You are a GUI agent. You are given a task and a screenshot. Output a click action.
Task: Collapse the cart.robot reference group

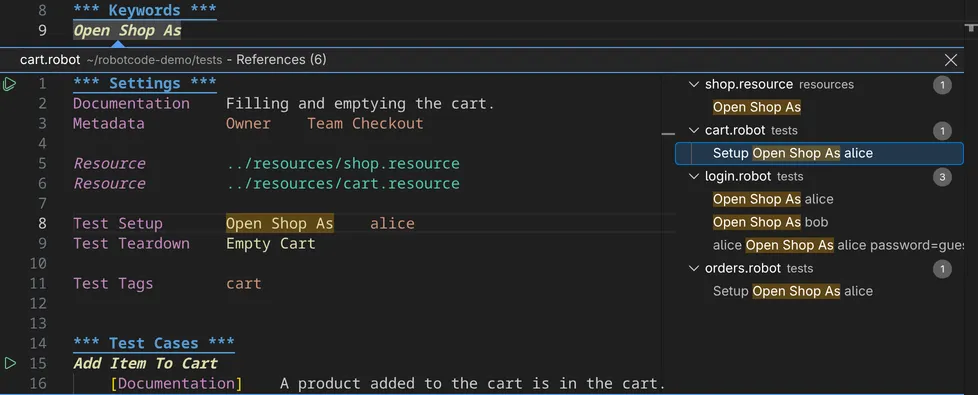(x=694, y=130)
